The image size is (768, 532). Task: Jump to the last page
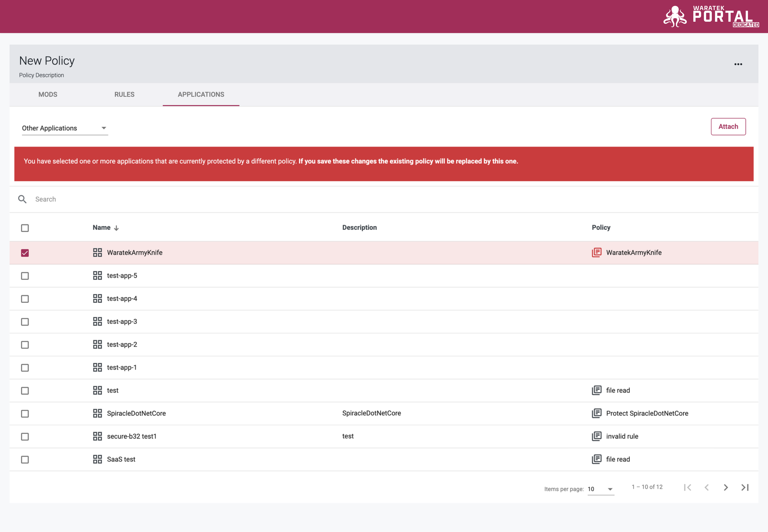click(745, 488)
